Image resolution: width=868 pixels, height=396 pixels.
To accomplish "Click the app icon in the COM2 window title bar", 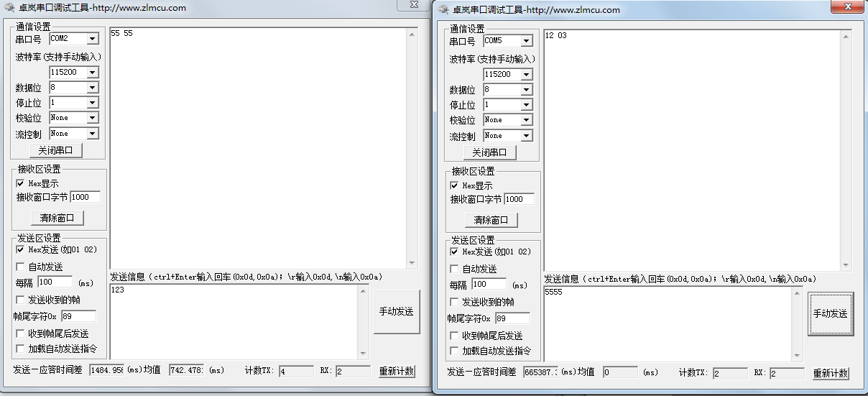I will 8,8.
